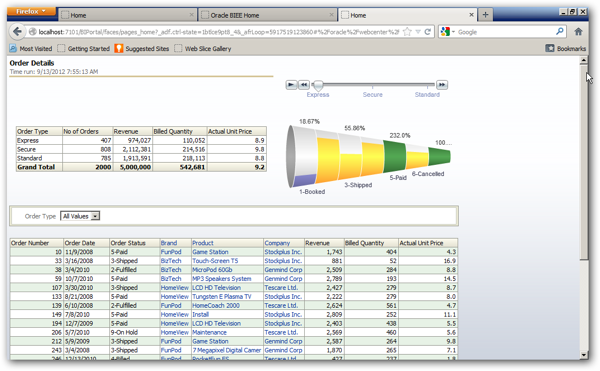600x371 pixels.
Task: Open a new tab with plus button
Action: pyautogui.click(x=485, y=15)
